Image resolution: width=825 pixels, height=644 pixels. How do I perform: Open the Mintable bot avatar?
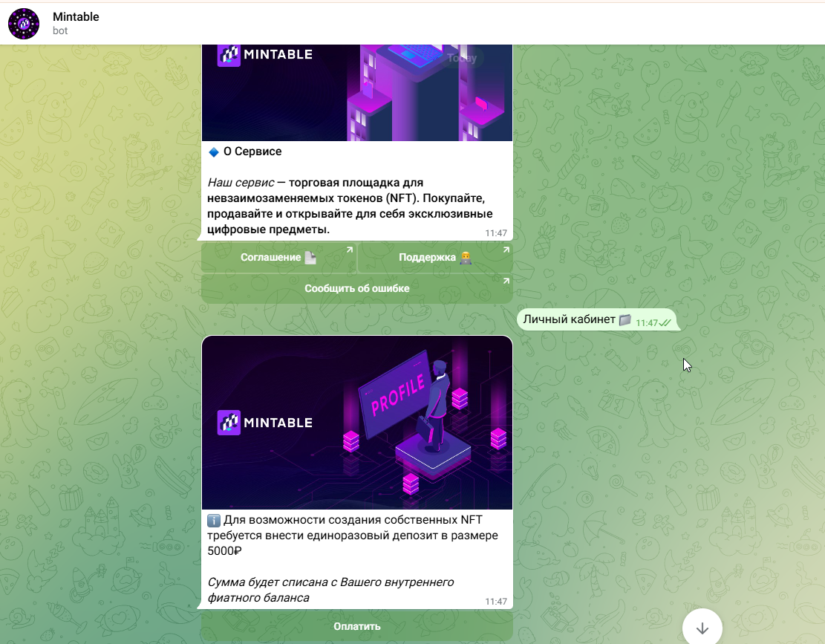tap(24, 24)
